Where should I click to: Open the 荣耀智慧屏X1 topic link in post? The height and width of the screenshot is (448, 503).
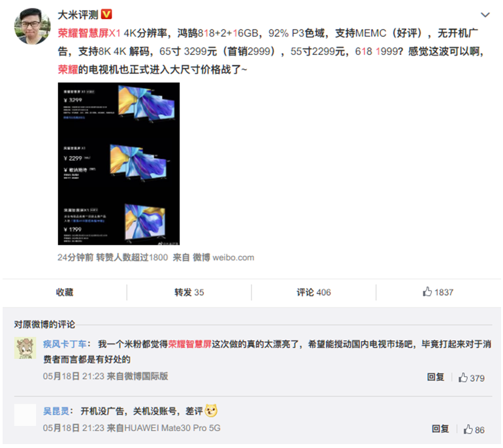click(x=89, y=33)
